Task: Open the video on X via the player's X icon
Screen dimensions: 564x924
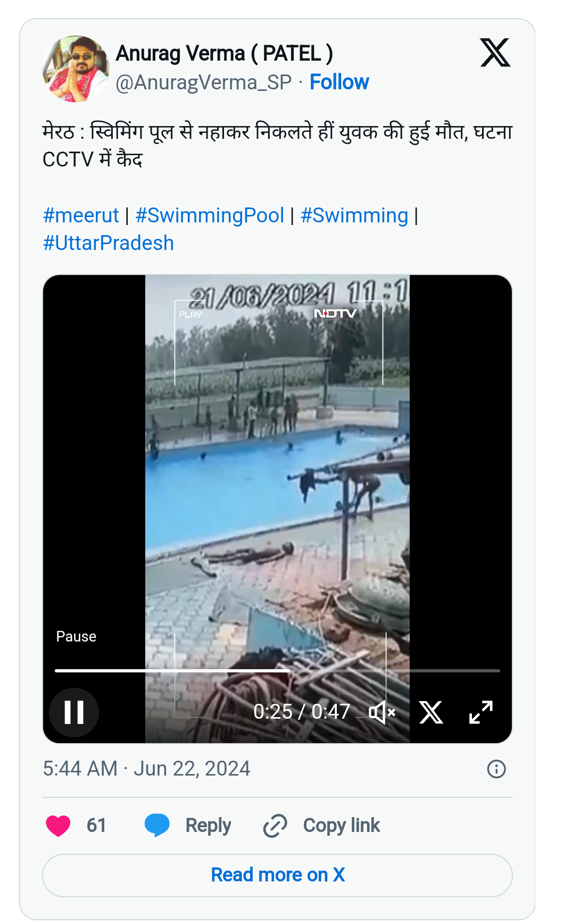Action: pos(431,712)
